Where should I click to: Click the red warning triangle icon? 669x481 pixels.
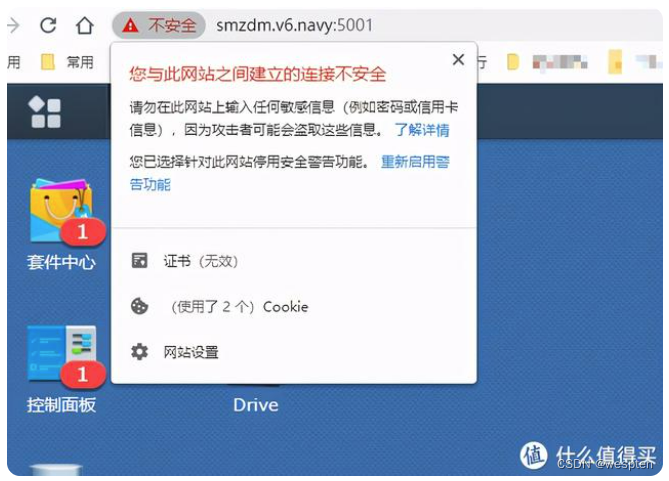pyautogui.click(x=130, y=26)
